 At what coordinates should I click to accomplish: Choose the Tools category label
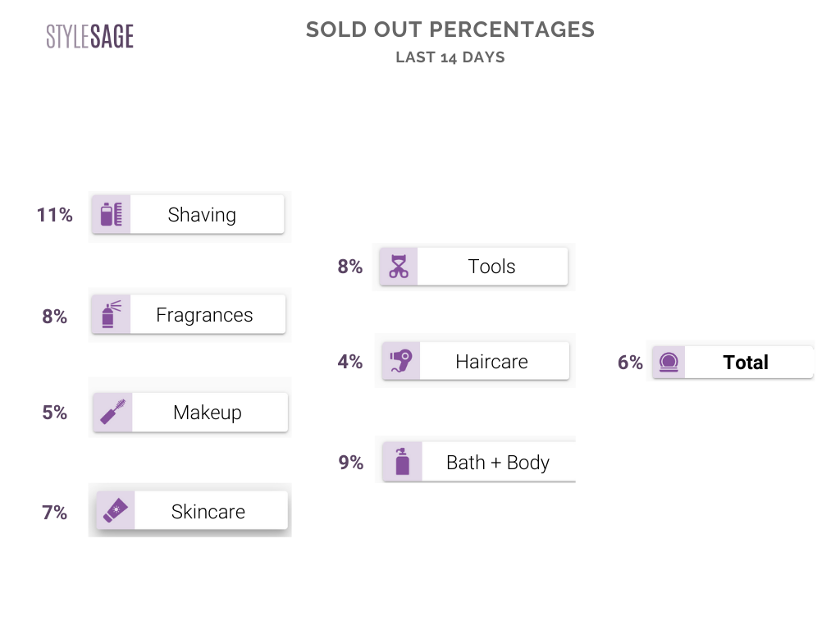[491, 267]
